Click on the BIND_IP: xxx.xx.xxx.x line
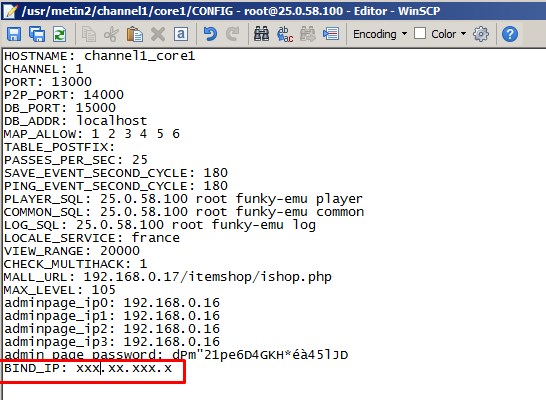The width and height of the screenshot is (546, 400). 88,368
